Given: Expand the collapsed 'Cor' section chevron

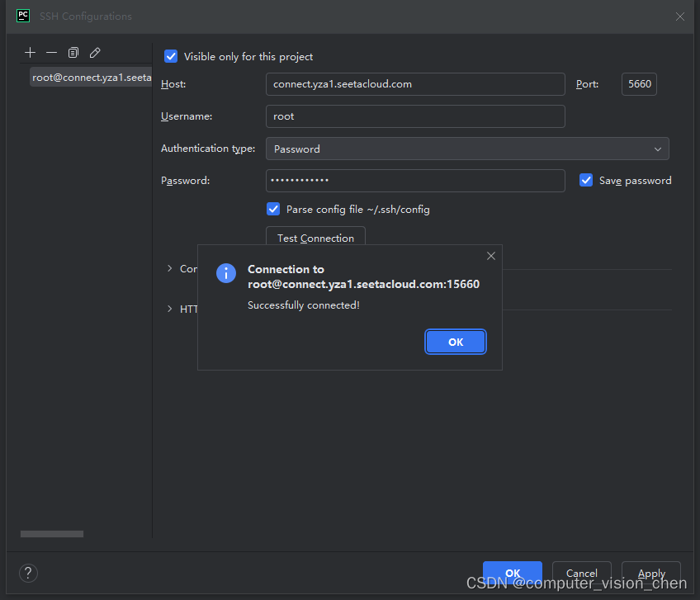Looking at the screenshot, I should 170,268.
